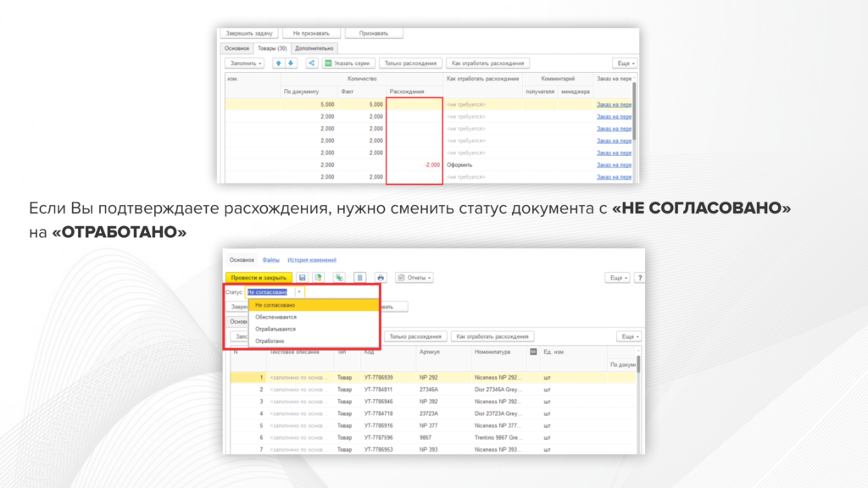The width and height of the screenshot is (868, 488).
Task: Switch to the 'Дополнительно' tab
Action: coord(314,48)
